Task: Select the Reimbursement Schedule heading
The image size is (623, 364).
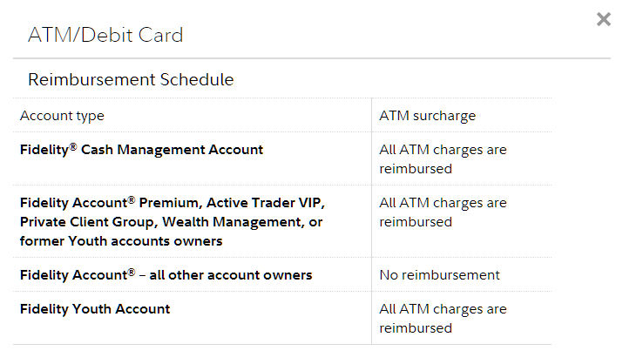Action: [131, 79]
